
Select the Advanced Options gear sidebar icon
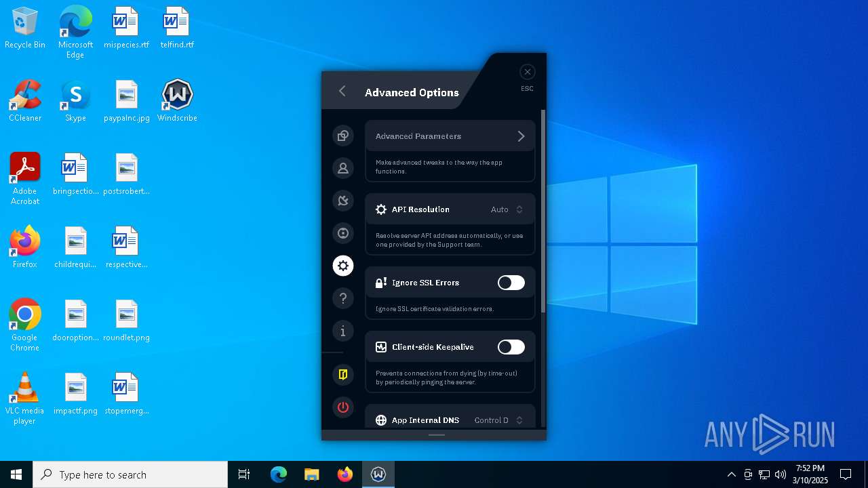click(343, 266)
